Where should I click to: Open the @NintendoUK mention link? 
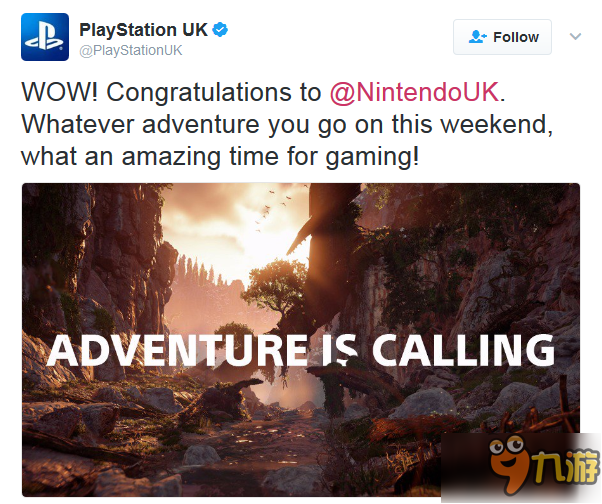tap(414, 93)
